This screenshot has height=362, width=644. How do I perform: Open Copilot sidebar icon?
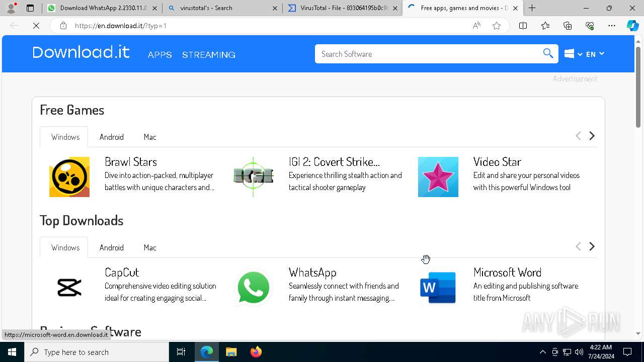633,26
